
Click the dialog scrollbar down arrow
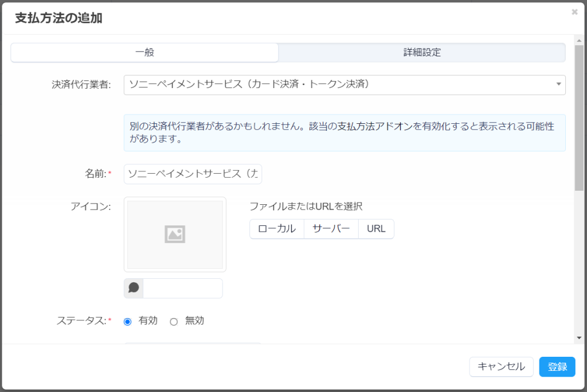579,337
